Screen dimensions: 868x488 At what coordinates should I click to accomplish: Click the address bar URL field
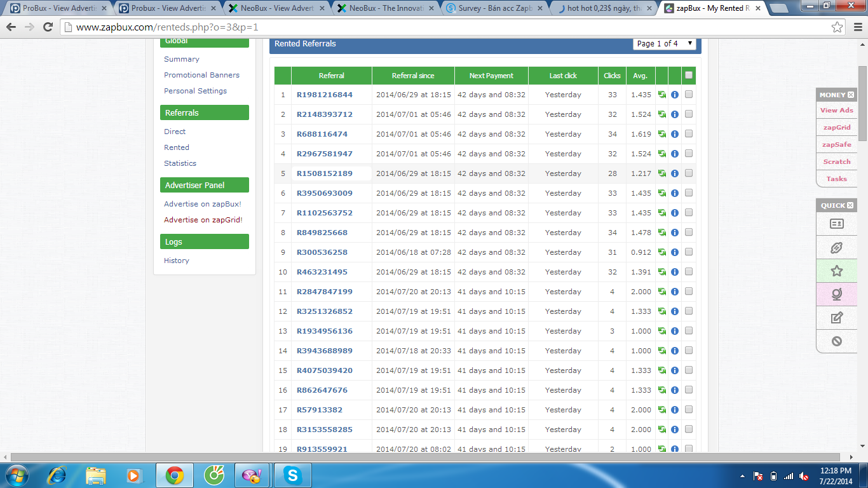tap(445, 27)
